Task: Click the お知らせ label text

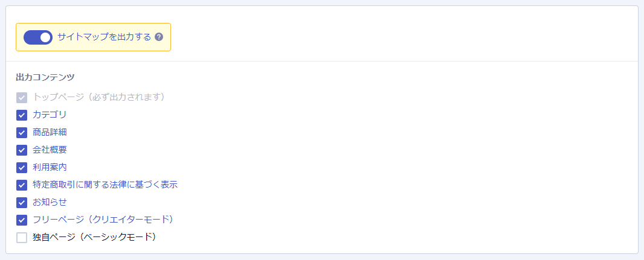Action: point(50,202)
